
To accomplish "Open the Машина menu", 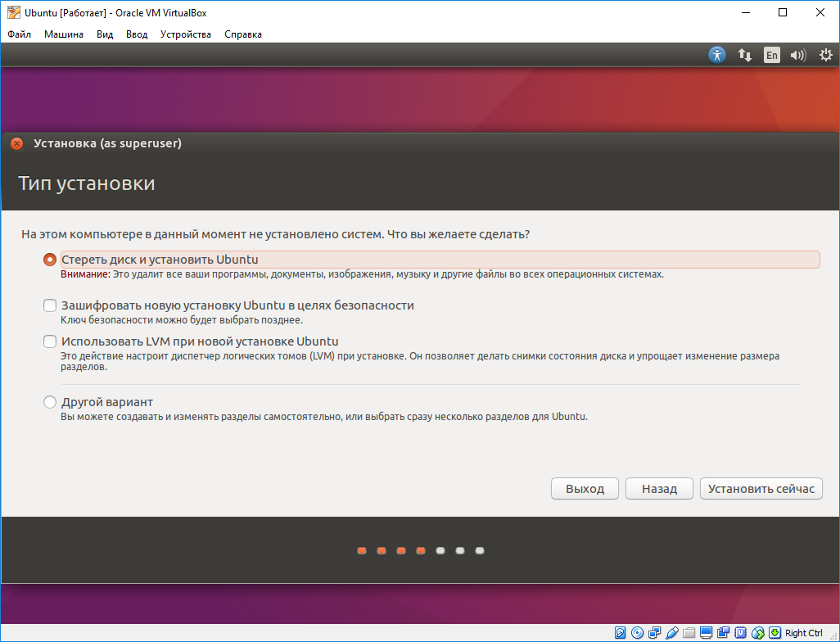I will coord(64,34).
